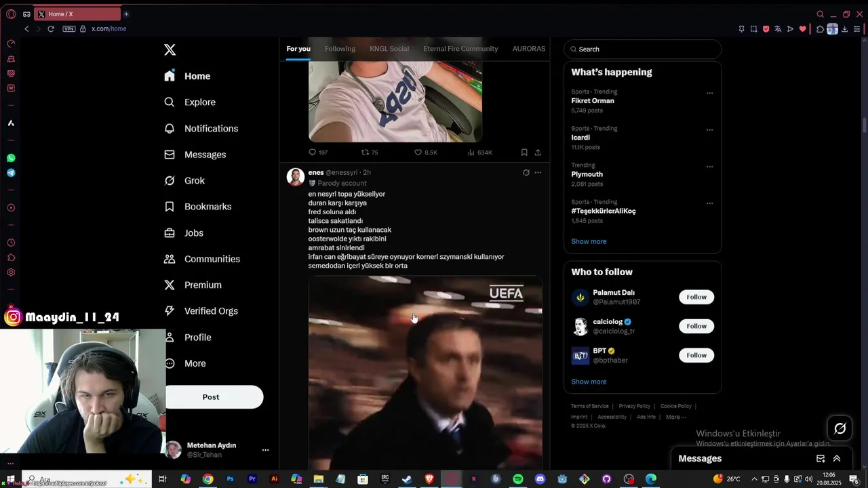Screen dimensions: 868x488
Task: Open extensions cube icon in toolbar
Action: click(820, 29)
